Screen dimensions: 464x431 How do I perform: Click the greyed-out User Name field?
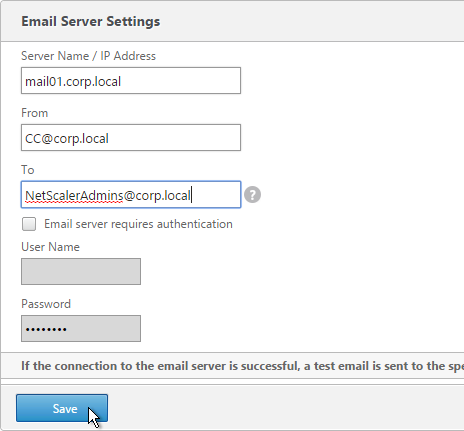click(81, 271)
